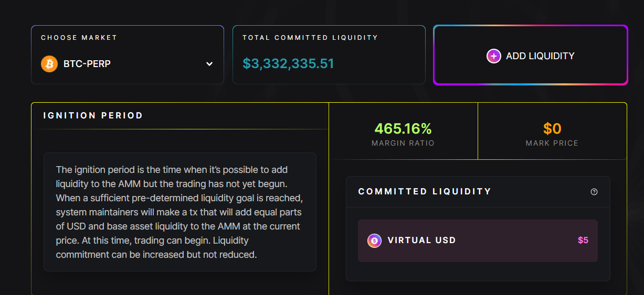The width and height of the screenshot is (644, 295).
Task: Select the Margin Ratio label
Action: click(403, 143)
